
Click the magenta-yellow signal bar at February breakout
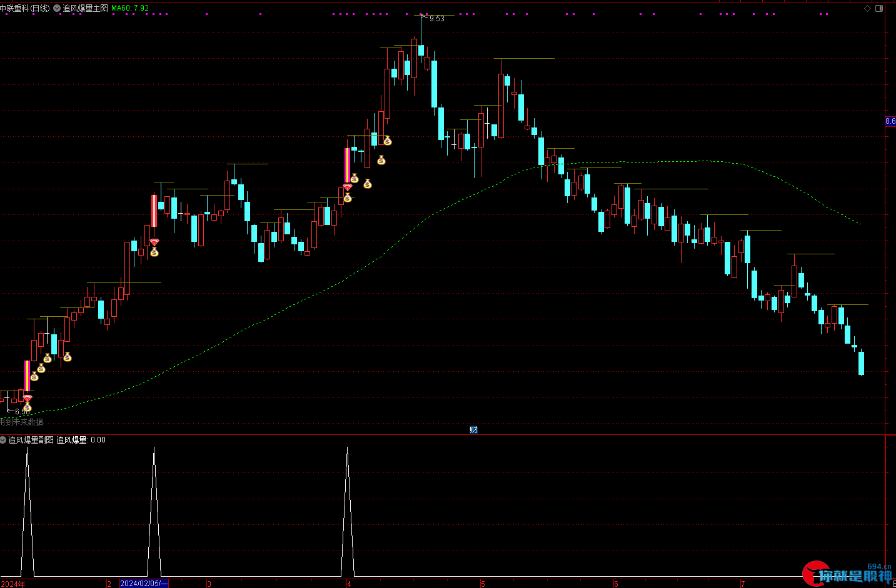(154, 211)
